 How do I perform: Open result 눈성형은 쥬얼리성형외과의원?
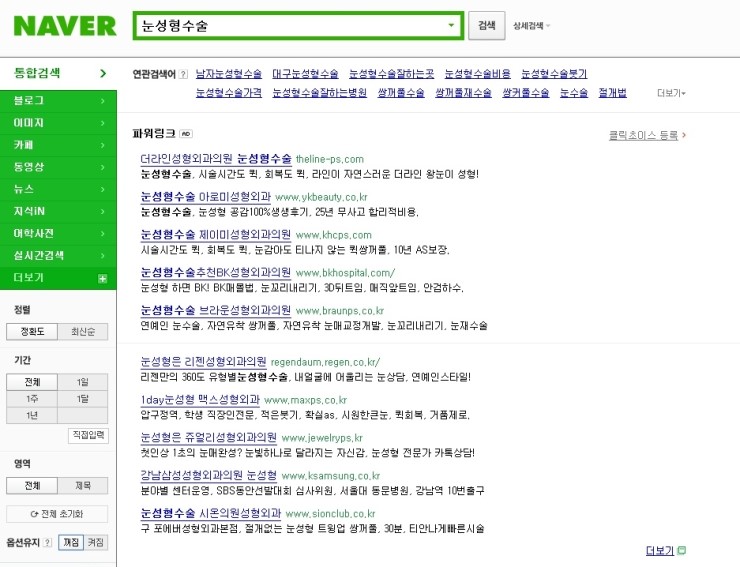209,437
